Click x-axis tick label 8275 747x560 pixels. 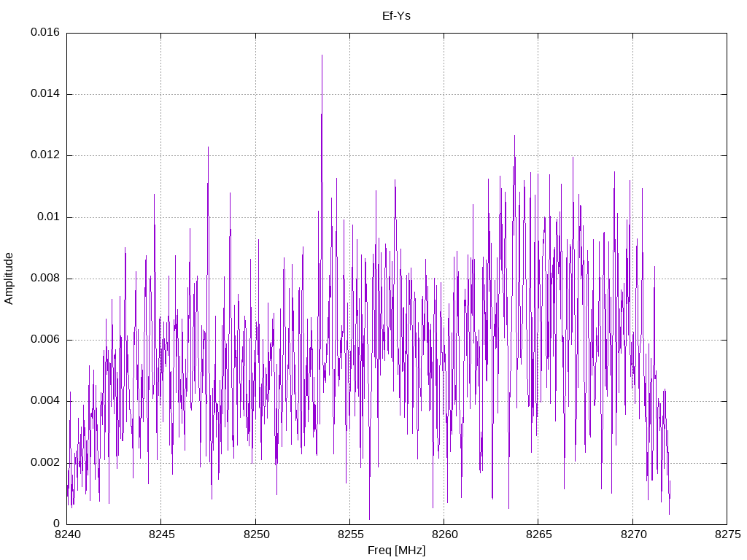pos(727,534)
